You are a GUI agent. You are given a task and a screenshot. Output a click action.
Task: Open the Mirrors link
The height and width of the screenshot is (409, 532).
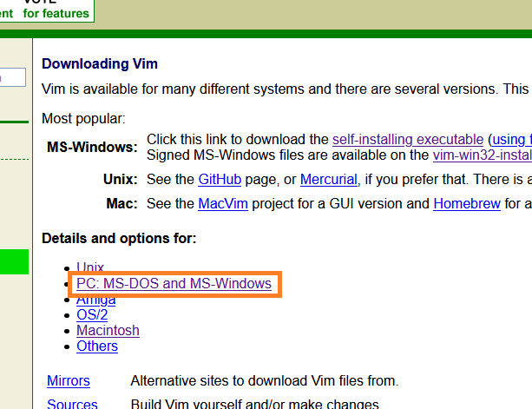click(x=69, y=380)
